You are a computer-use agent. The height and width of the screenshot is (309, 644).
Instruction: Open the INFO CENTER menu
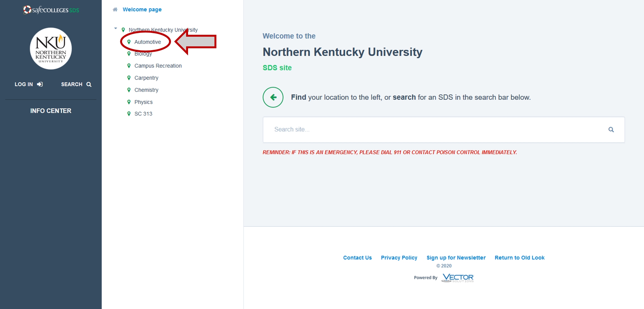(x=51, y=111)
